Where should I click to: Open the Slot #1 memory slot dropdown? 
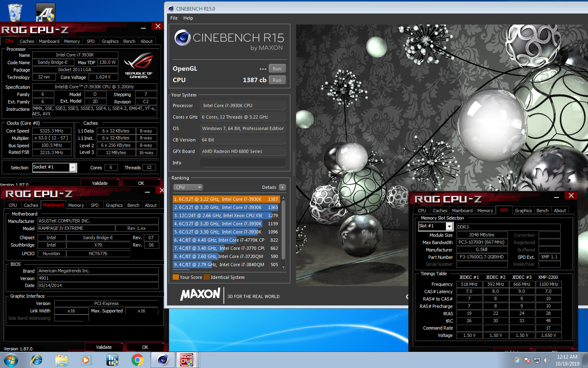[449, 226]
